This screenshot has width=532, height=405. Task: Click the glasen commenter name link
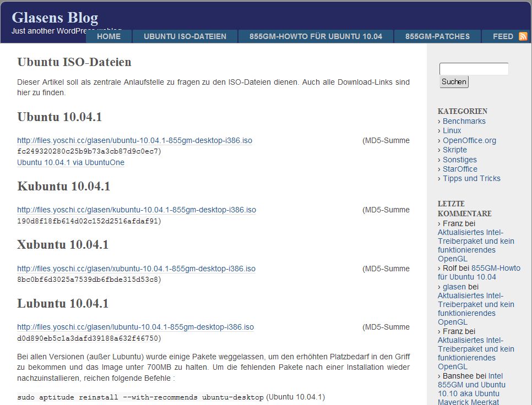454,287
